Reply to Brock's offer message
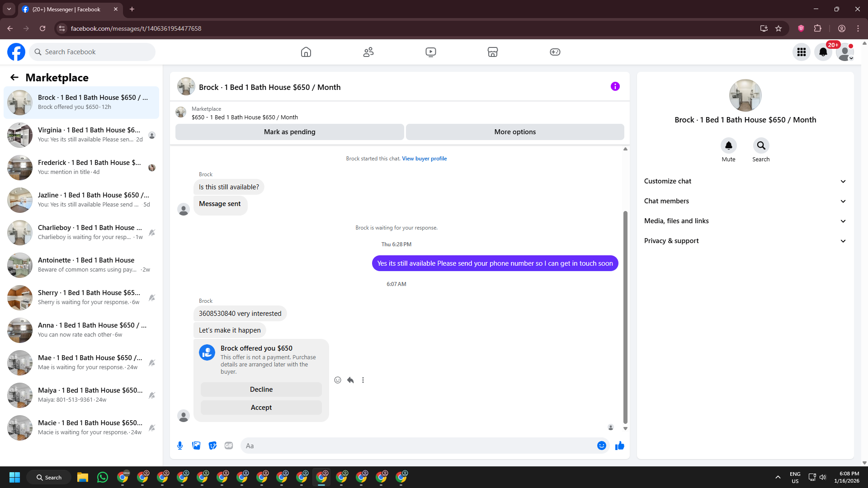Screen dimensions: 868x488 [x=350, y=380]
